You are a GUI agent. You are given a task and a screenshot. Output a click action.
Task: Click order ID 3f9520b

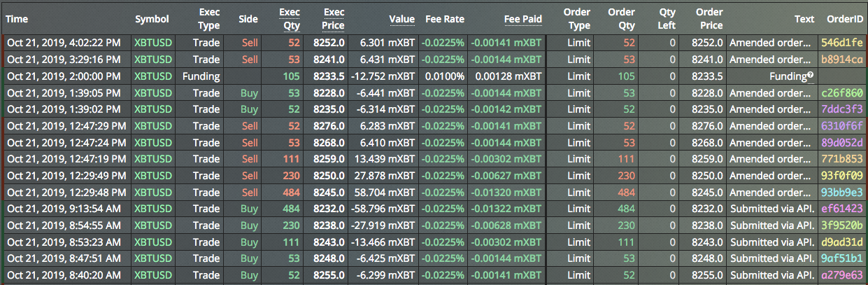coord(842,225)
